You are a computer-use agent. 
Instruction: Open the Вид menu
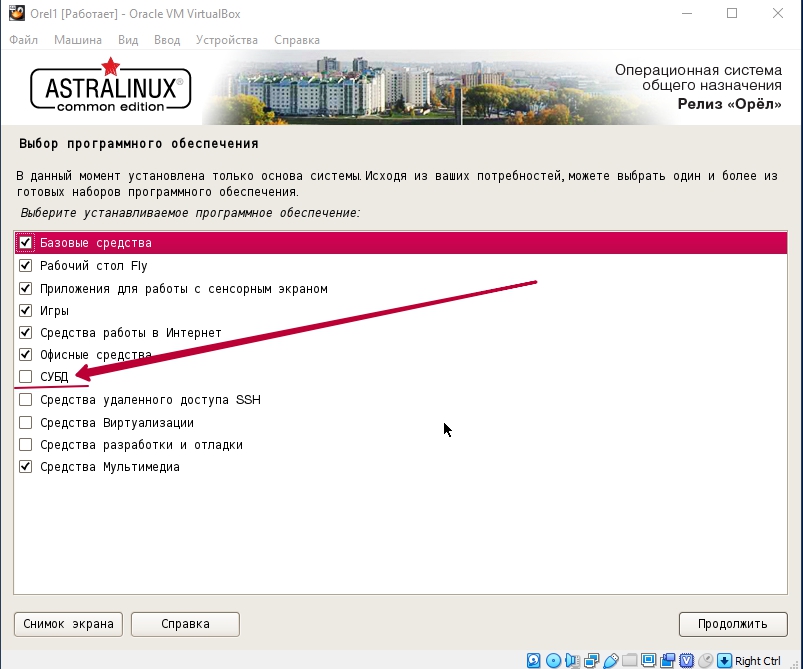coord(128,40)
